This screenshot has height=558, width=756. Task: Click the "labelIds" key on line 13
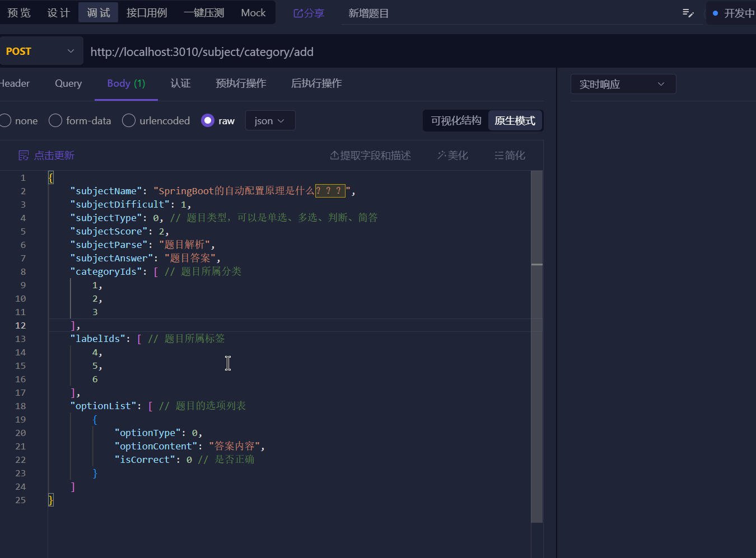point(98,339)
